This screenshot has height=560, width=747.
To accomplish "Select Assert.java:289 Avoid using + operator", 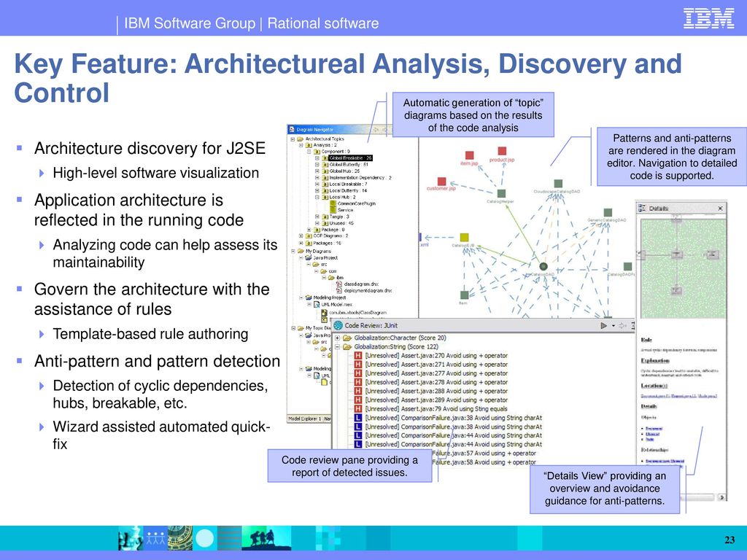I will [436, 400].
